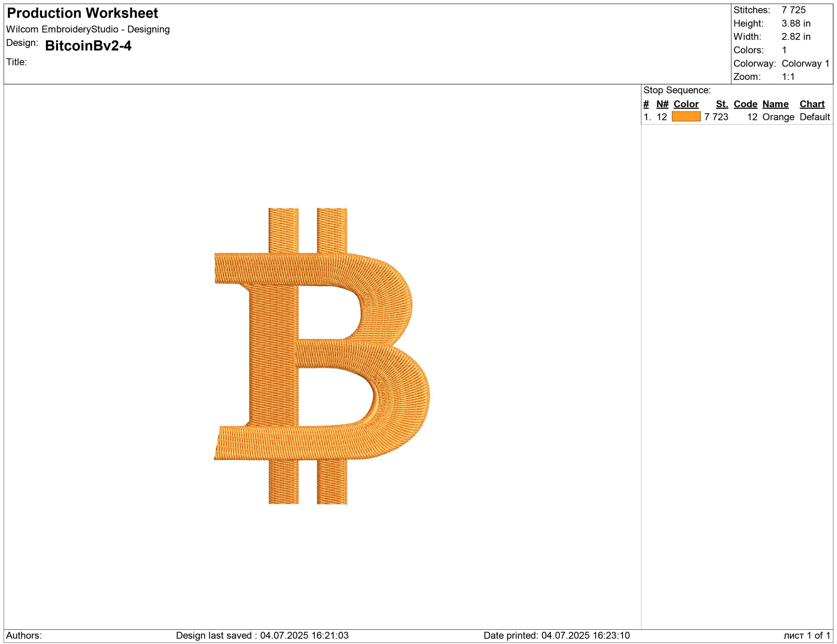Viewport: 837px width, 644px height.
Task: Click the Name column header
Action: 775,104
